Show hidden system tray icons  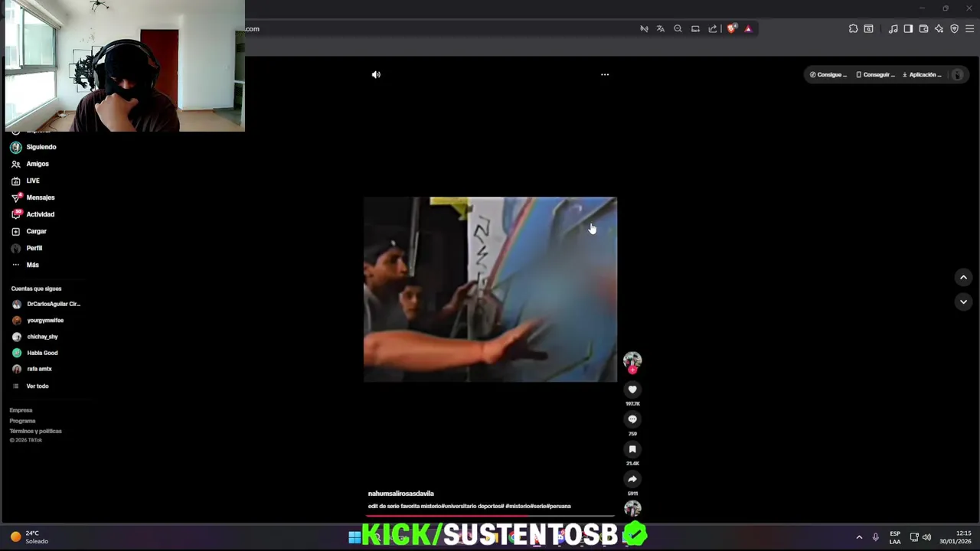[x=859, y=537]
